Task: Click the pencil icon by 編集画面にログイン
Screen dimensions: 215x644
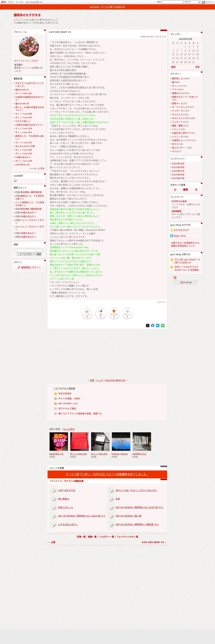Action: coord(19,267)
